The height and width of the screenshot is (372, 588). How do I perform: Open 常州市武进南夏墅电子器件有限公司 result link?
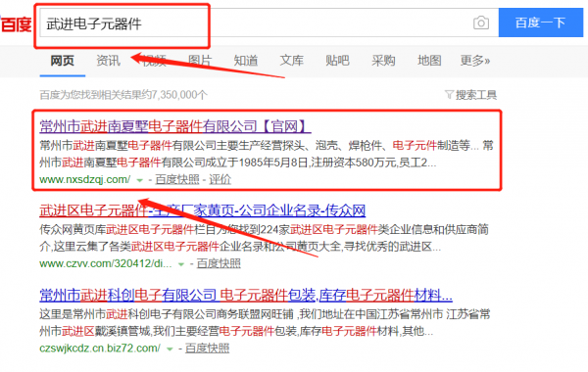pos(175,126)
